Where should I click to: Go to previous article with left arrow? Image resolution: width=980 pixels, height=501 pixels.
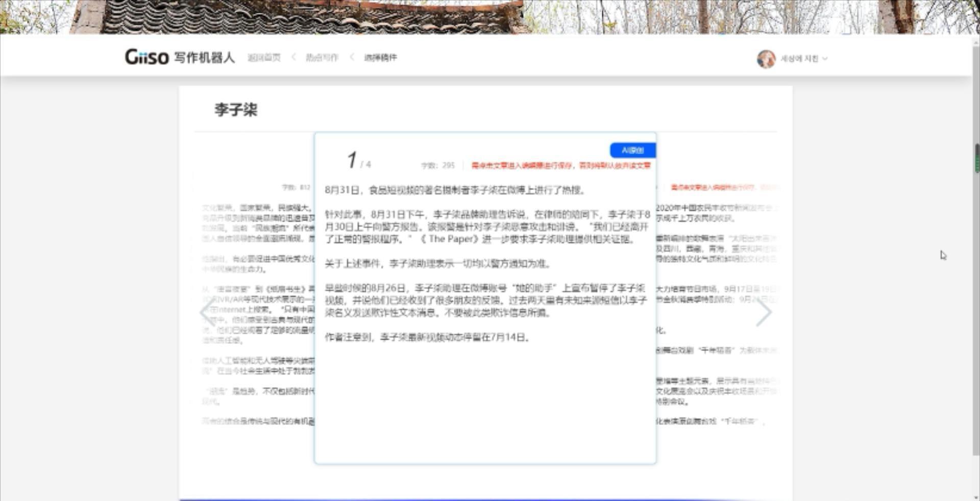[x=207, y=312]
